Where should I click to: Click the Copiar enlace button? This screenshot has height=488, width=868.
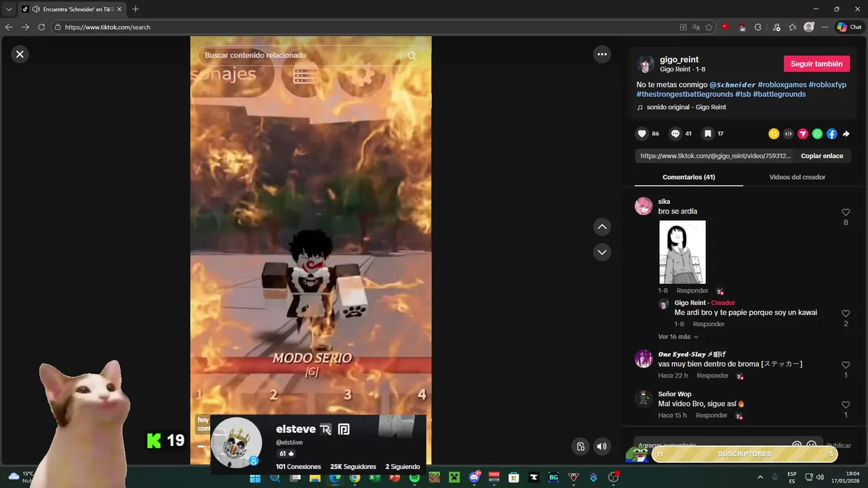click(822, 156)
